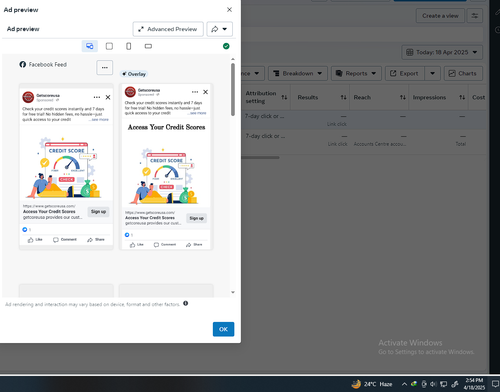The height and width of the screenshot is (392, 500).
Task: Click the Export button
Action: tap(405, 73)
